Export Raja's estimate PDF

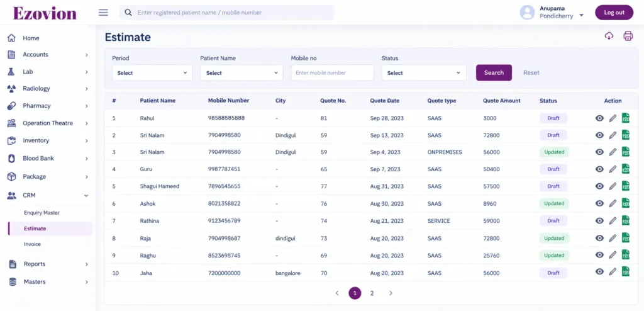(x=626, y=238)
